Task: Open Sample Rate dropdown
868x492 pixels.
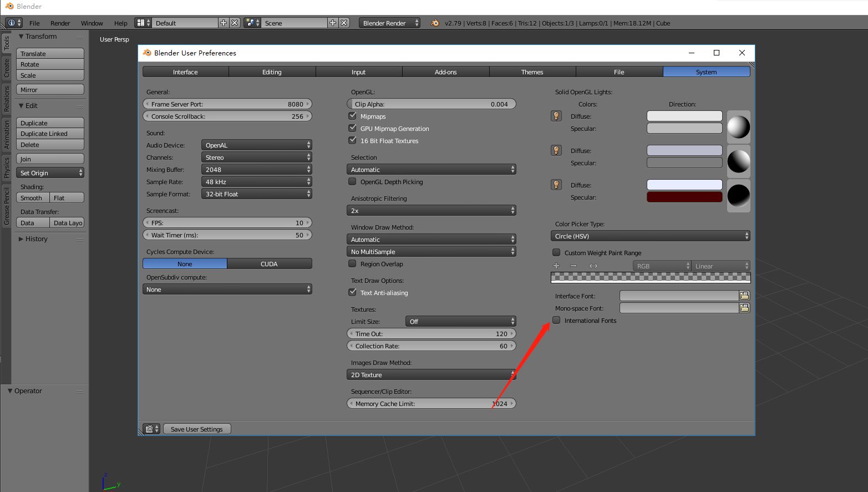Action: (257, 181)
